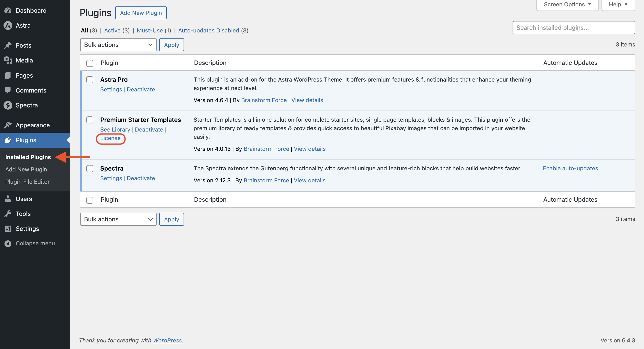Screen dimensions: 644x349
Task: Open the Installed Plugins menu item
Action: coord(28,157)
